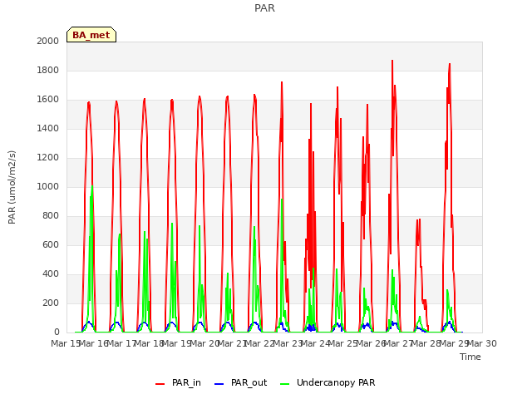Click the PAR chart title
The image size is (532, 399).
(x=264, y=8)
